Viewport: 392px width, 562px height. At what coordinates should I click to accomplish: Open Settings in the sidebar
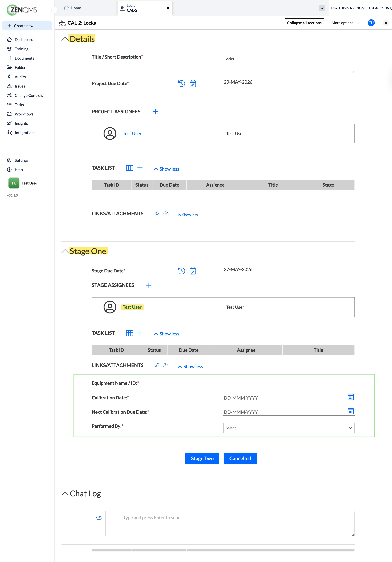[21, 160]
